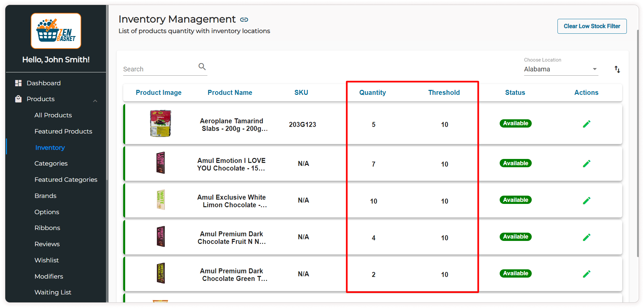644x308 pixels.
Task: Click the Inventory Management page title
Action: [x=177, y=19]
